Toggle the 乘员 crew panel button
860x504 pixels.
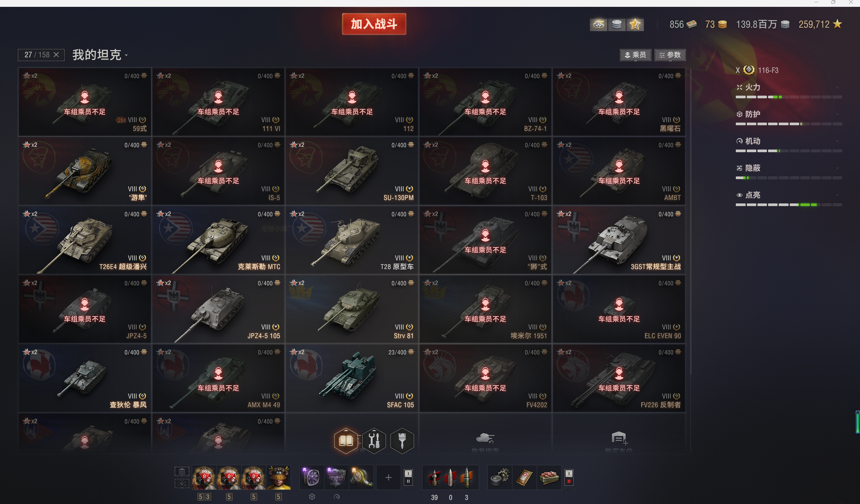[x=636, y=55]
